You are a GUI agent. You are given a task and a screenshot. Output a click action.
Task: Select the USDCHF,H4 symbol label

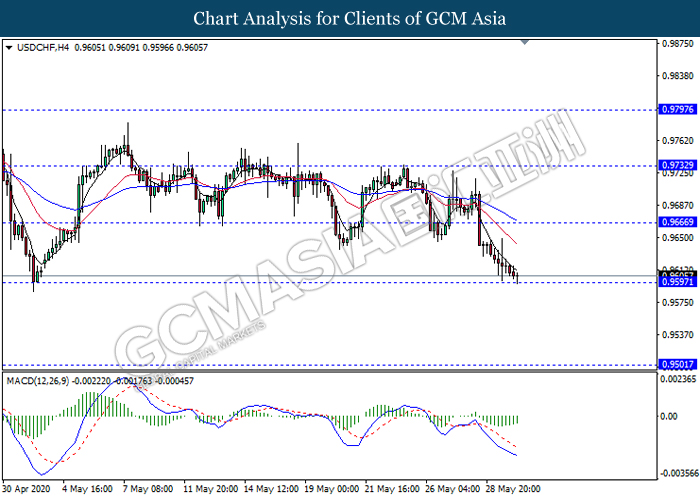pyautogui.click(x=43, y=48)
